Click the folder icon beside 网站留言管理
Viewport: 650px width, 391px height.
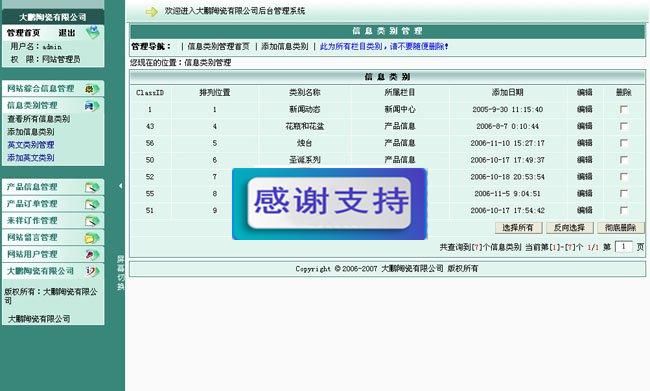92,238
